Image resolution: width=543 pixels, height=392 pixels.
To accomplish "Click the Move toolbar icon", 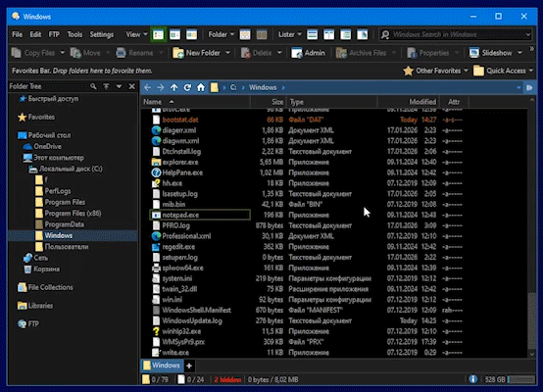I will coord(75,53).
